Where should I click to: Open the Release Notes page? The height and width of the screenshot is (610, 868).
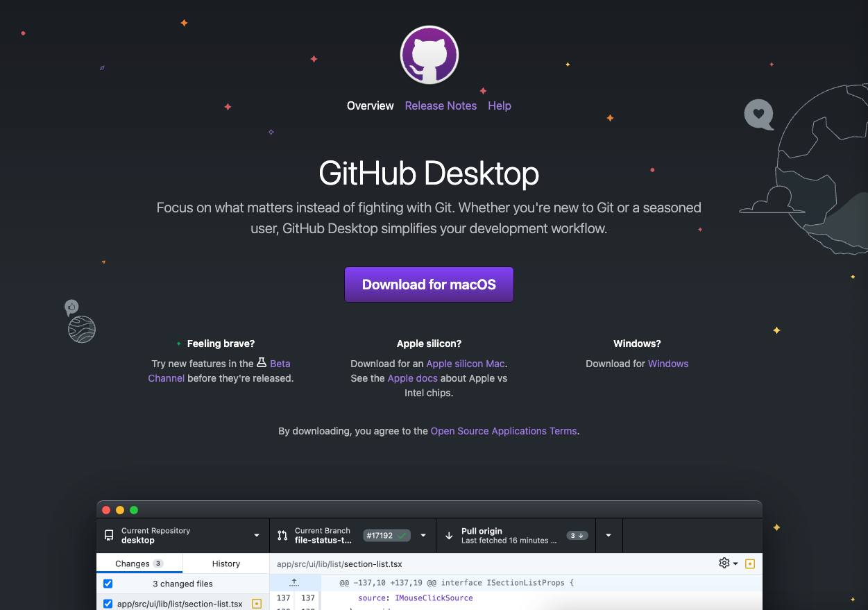(x=441, y=105)
